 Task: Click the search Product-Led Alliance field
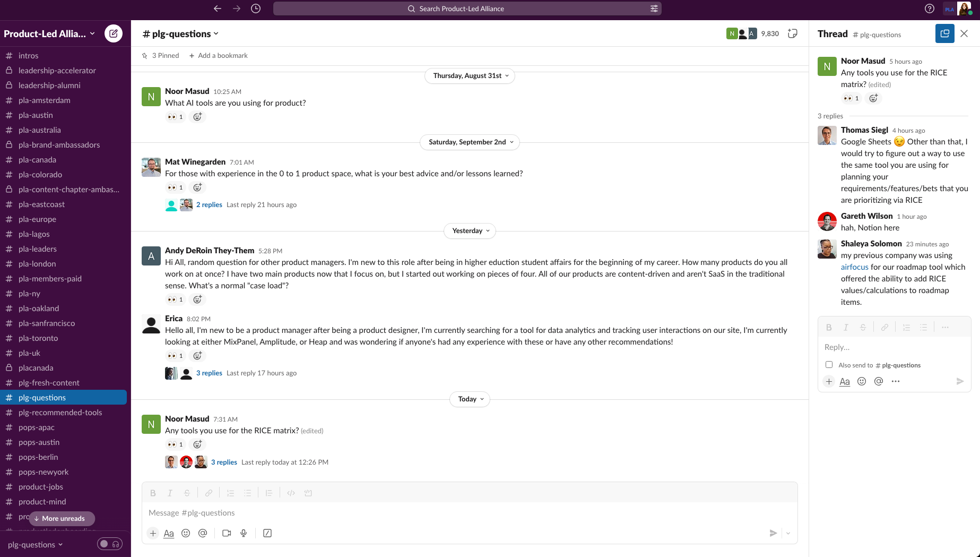467,8
